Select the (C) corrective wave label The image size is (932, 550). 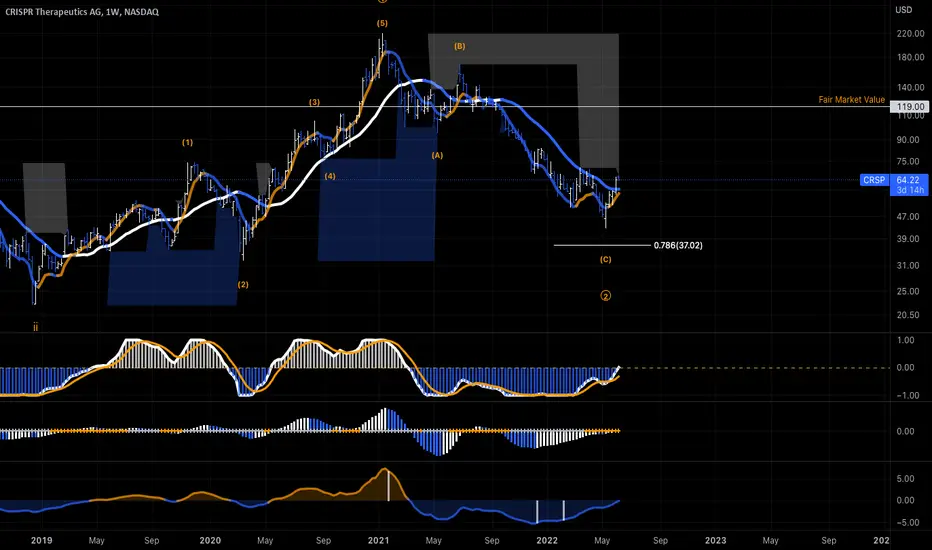tap(605, 260)
